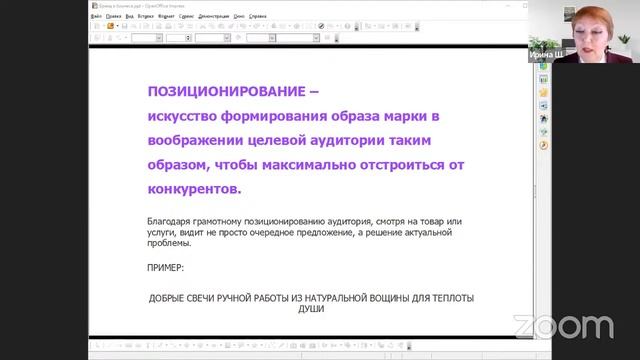This screenshot has height=360, width=640.
Task: Click the ПРИМЕР: label on slide
Action: (x=165, y=268)
